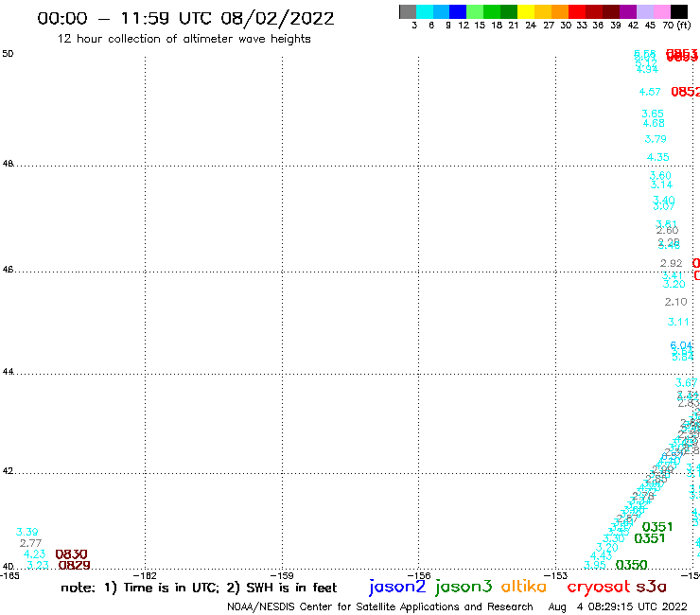
Task: Click longitude axis label '-153'
Action: point(555,575)
